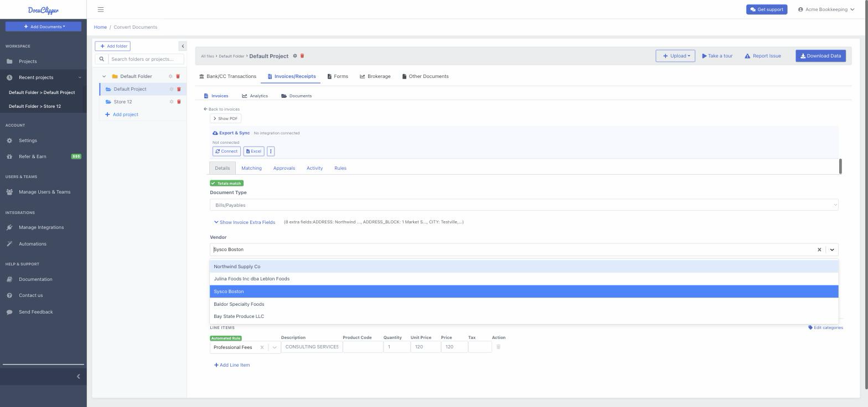Go to Refer & Earn
The image size is (868, 407).
pyautogui.click(x=33, y=156)
